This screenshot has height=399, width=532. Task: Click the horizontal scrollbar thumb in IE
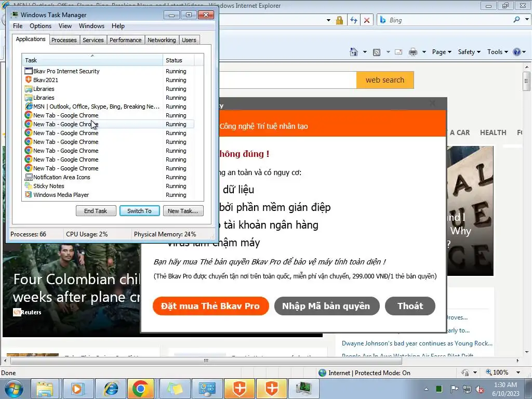[x=206, y=361]
